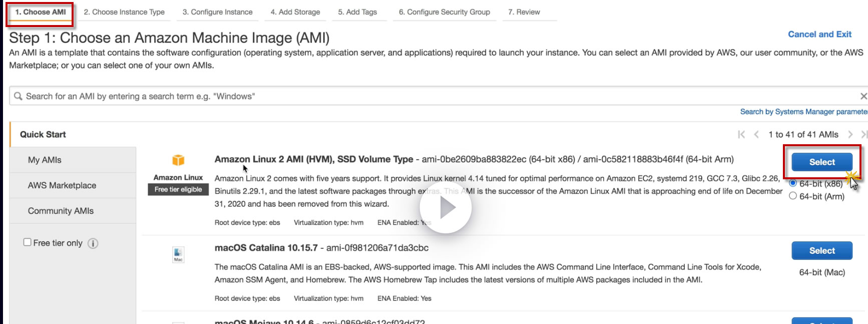Image resolution: width=868 pixels, height=324 pixels.
Task: Open the Community AMIs category
Action: coord(61,211)
